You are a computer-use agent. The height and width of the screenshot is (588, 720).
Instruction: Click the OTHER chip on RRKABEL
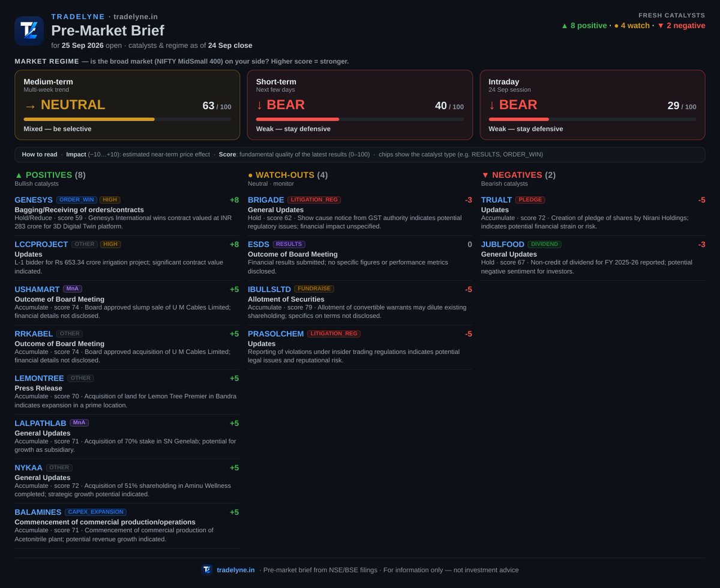[x=70, y=334]
